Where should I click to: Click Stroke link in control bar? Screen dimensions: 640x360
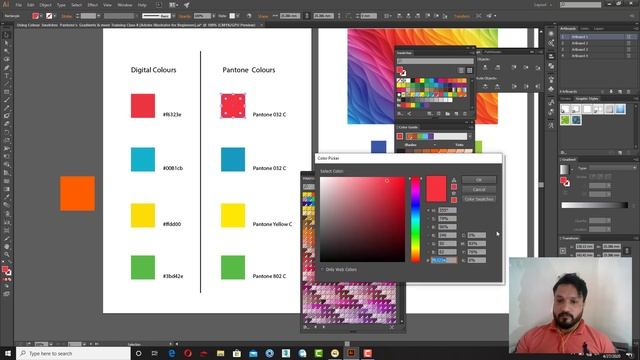click(67, 16)
